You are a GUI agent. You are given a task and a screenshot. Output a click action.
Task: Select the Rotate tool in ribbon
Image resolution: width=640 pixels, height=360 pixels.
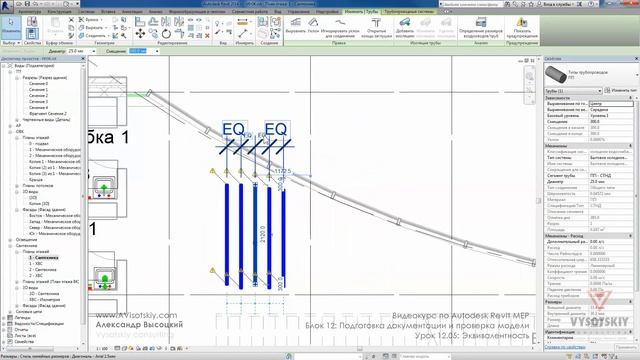(166, 33)
